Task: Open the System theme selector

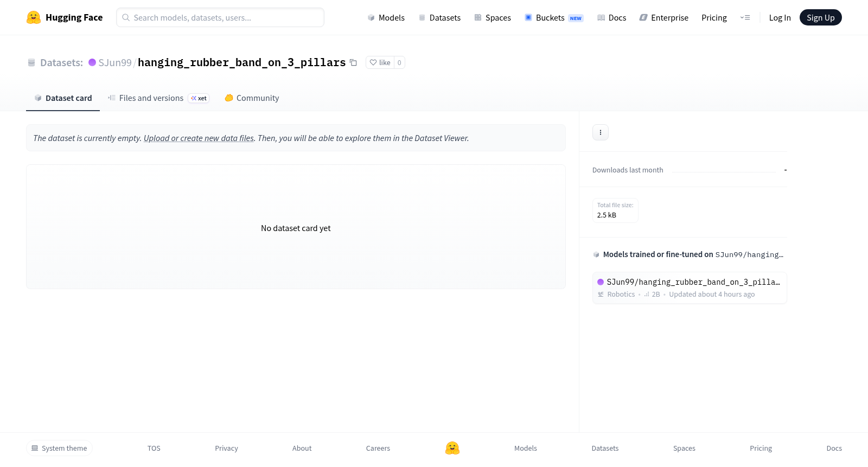Action: pos(59,448)
